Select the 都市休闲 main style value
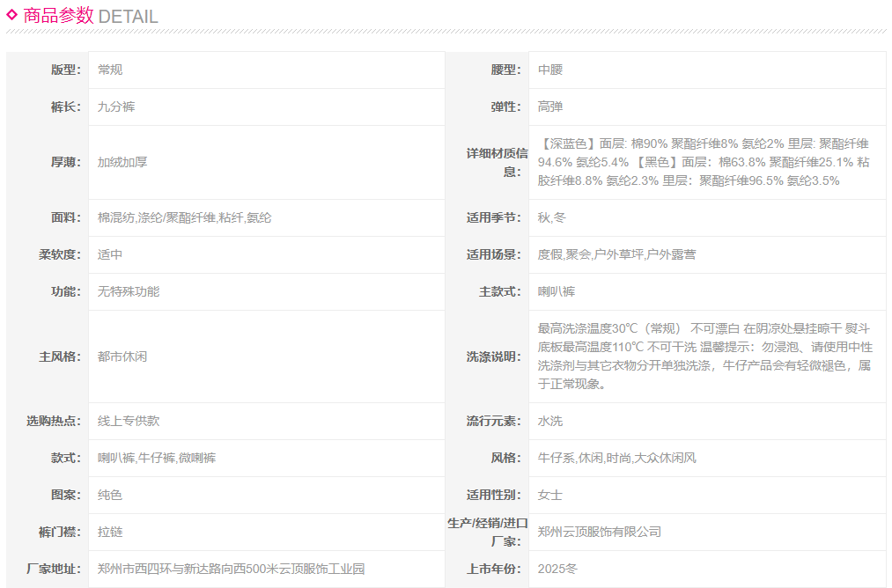 (x=122, y=356)
